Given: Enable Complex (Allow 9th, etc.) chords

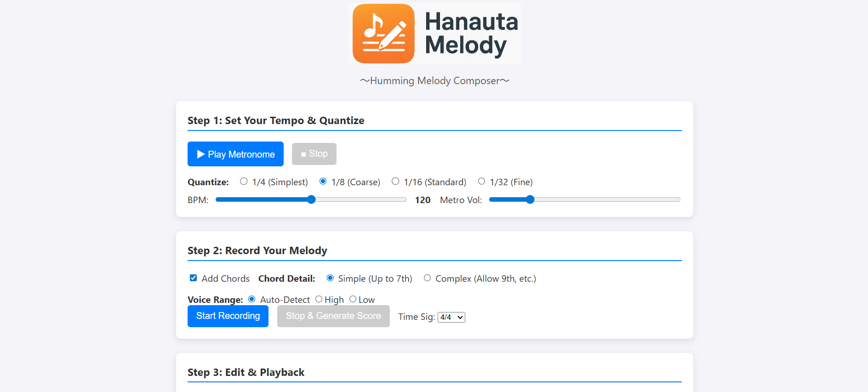Looking at the screenshot, I should 428,278.
